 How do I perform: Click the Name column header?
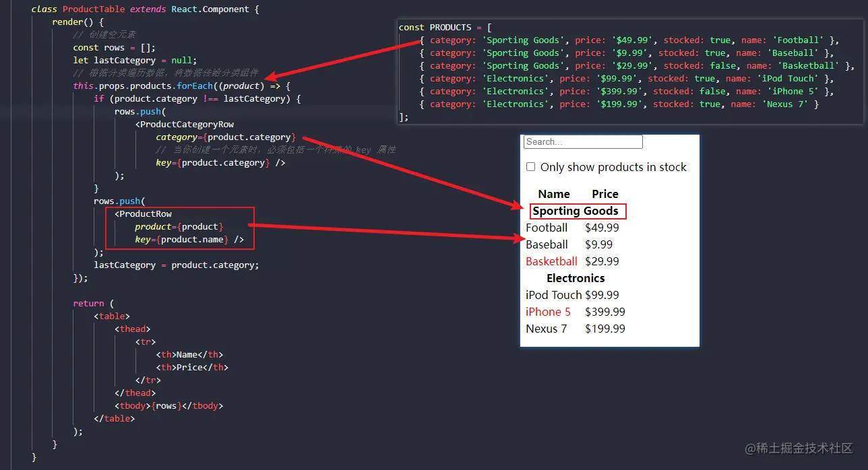coord(554,194)
